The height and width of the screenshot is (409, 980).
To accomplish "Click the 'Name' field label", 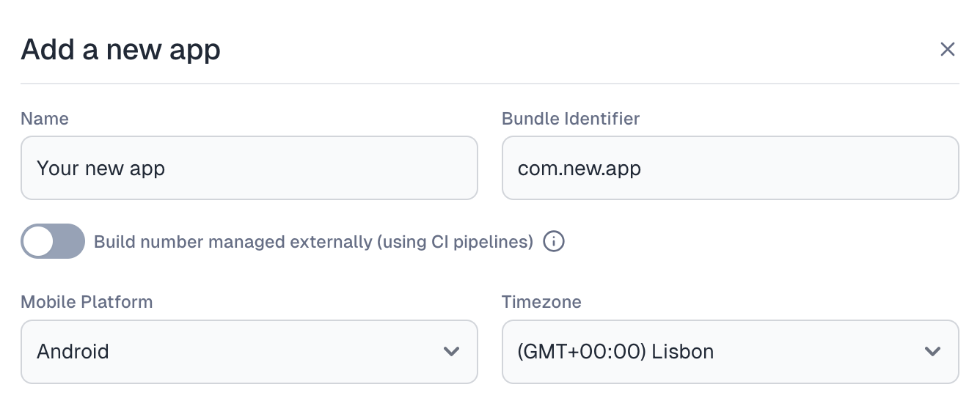I will point(45,119).
